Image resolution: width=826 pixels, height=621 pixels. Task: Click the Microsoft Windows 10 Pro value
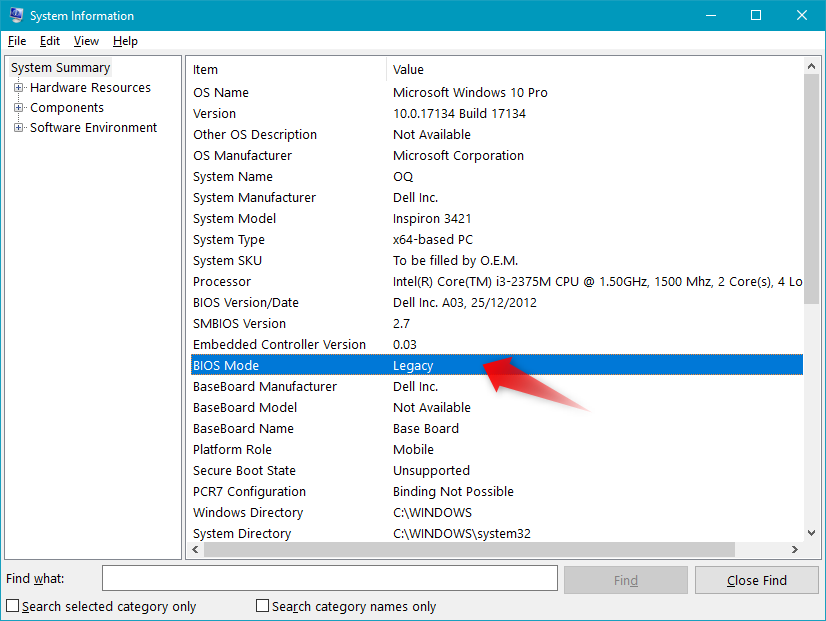(470, 92)
